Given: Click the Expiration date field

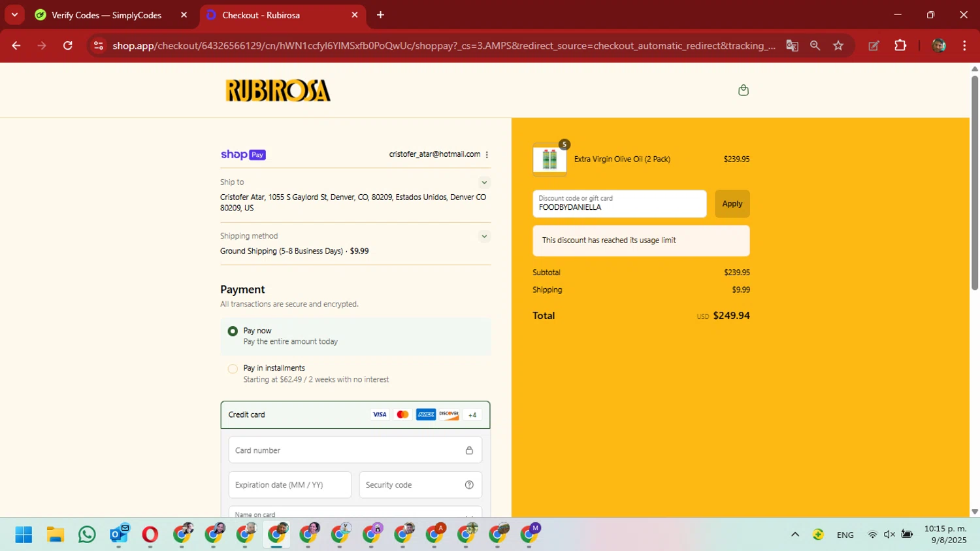Looking at the screenshot, I should click(x=290, y=485).
